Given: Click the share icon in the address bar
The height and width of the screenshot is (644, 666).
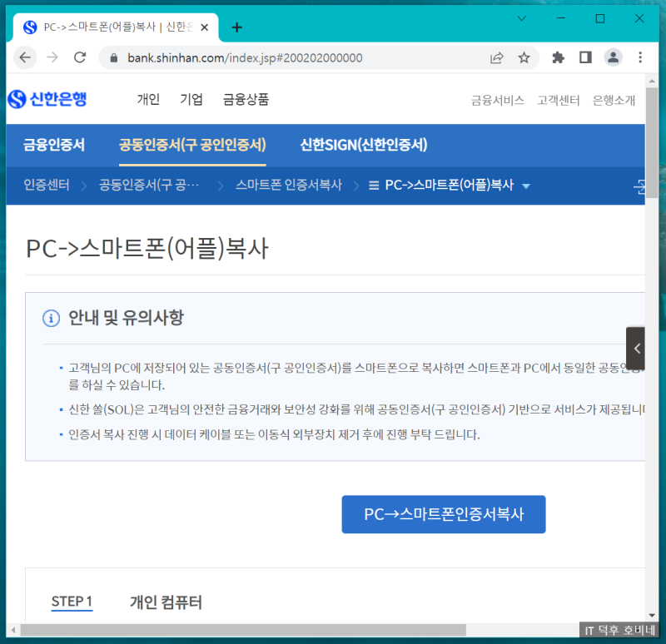Looking at the screenshot, I should coord(497,57).
